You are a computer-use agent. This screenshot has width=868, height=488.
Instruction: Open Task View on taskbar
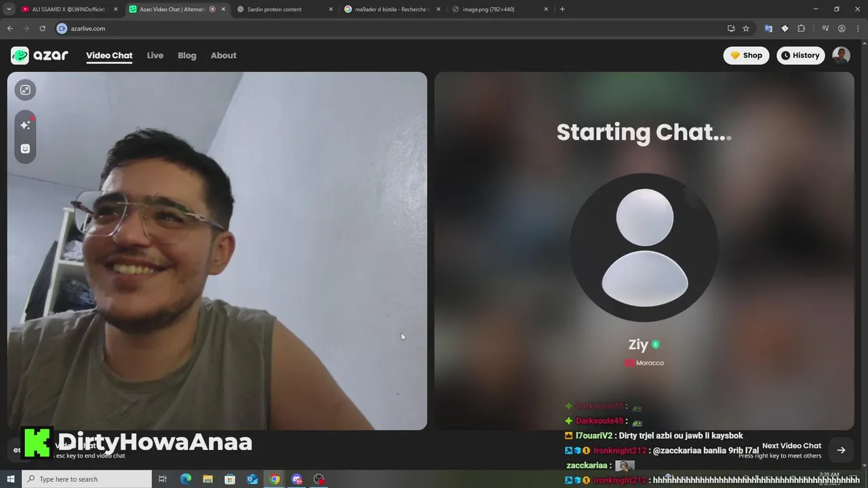(163, 479)
